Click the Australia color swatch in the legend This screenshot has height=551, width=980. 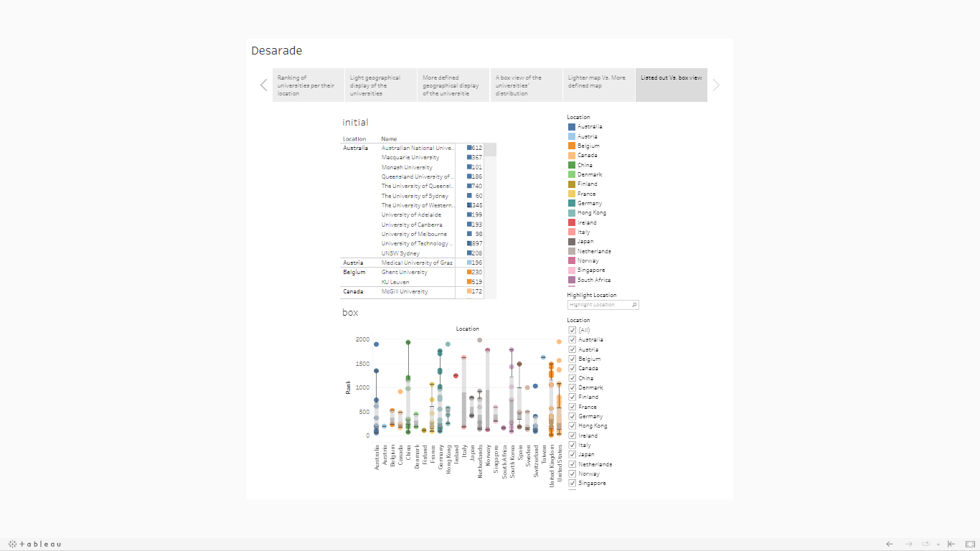pos(570,126)
